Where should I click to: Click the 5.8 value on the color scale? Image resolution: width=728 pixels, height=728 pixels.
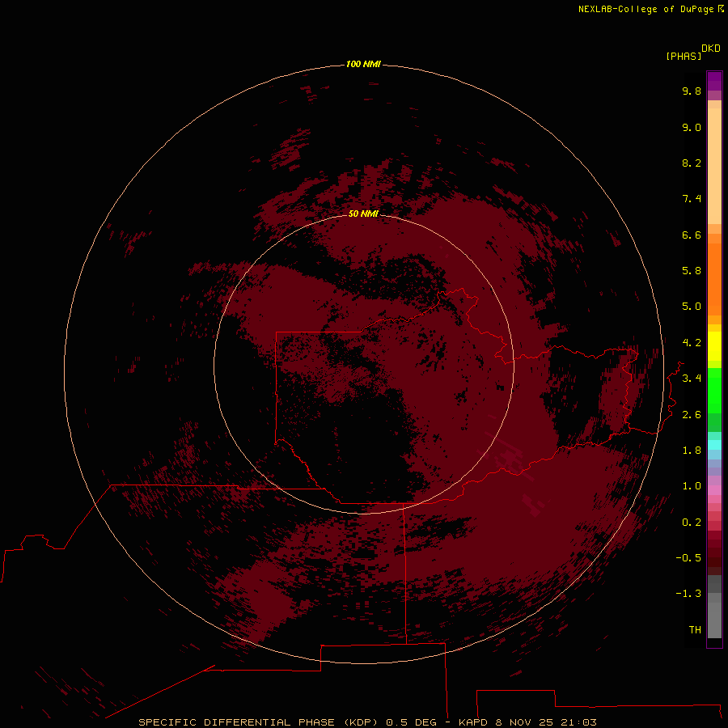point(692,271)
